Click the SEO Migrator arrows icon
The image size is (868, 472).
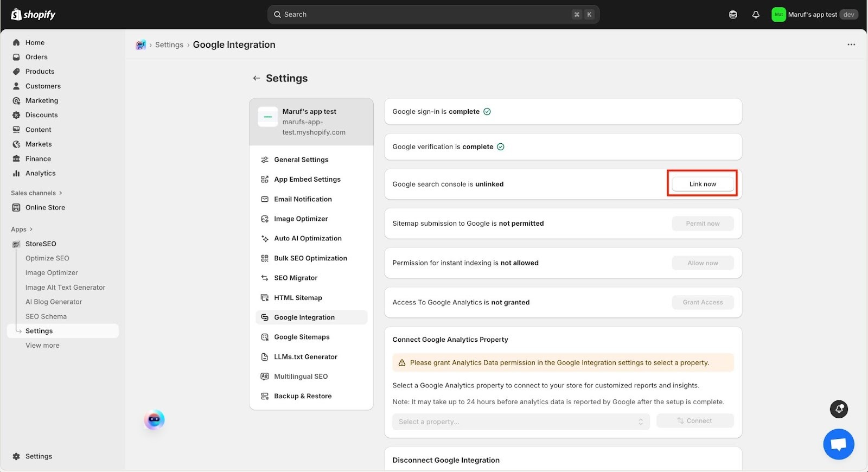coord(265,278)
